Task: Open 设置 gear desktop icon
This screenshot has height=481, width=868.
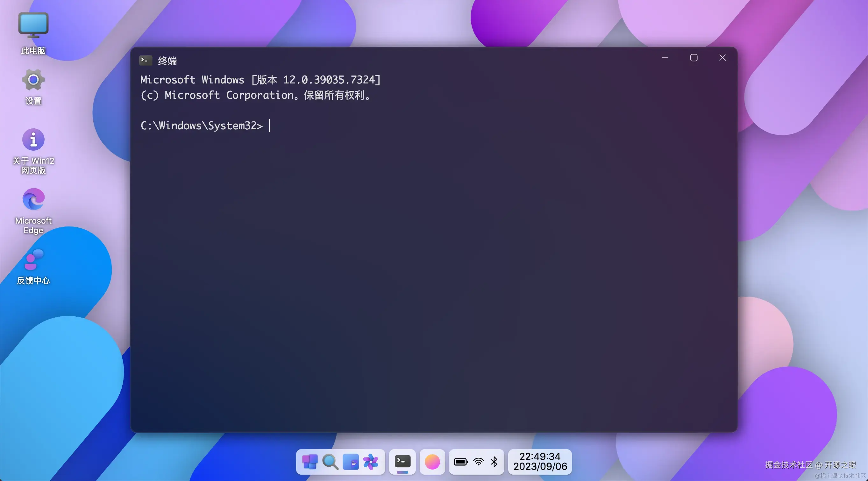Action: coord(33,87)
